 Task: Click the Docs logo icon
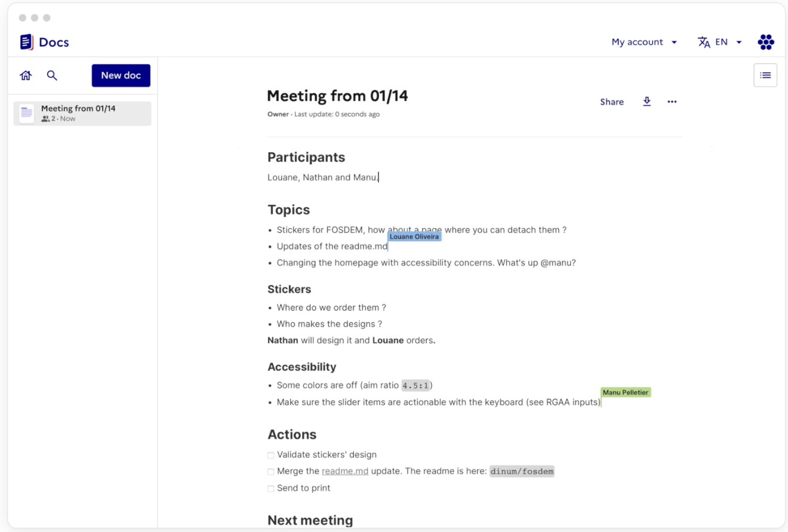click(26, 41)
